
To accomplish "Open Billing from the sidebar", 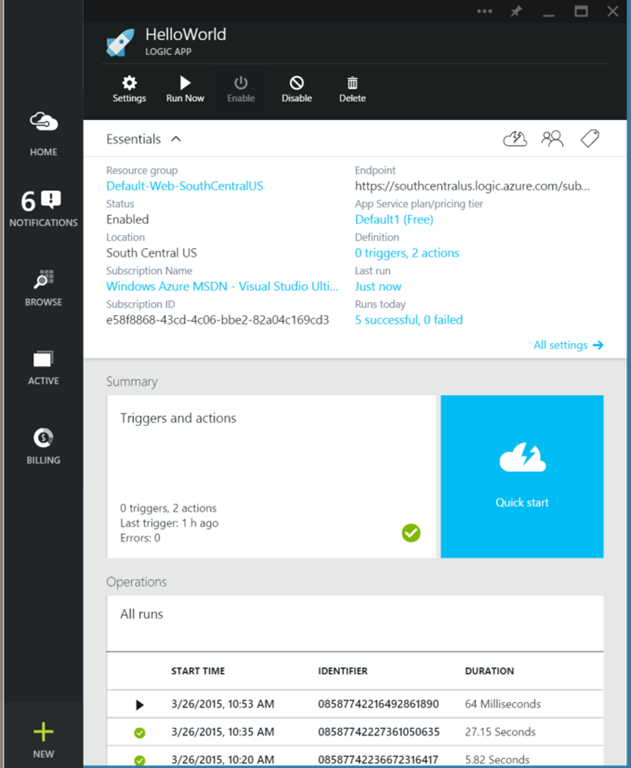I will click(44, 446).
